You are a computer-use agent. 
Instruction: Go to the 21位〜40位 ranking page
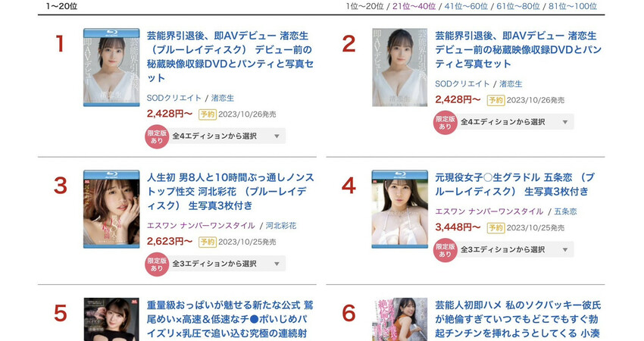[414, 6]
